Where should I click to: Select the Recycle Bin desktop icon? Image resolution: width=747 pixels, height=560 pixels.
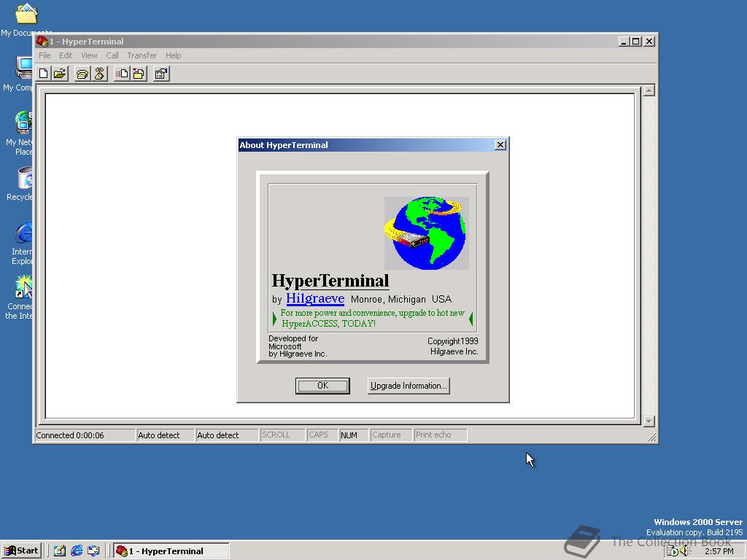coord(21,183)
